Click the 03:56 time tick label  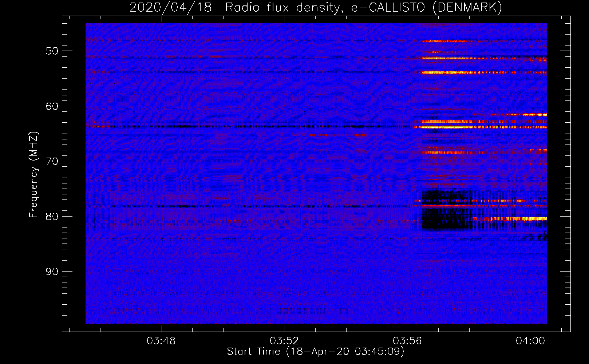407,341
